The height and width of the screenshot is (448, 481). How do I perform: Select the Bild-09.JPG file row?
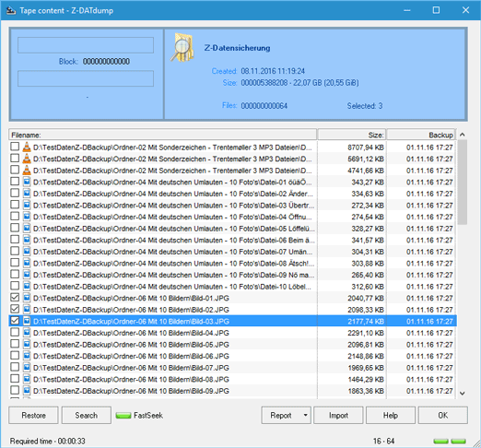click(232, 391)
